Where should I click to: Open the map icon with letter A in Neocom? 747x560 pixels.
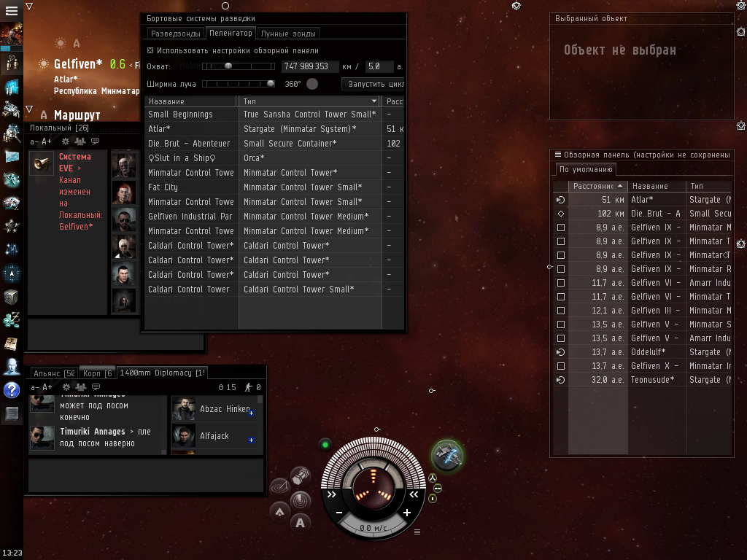12,273
